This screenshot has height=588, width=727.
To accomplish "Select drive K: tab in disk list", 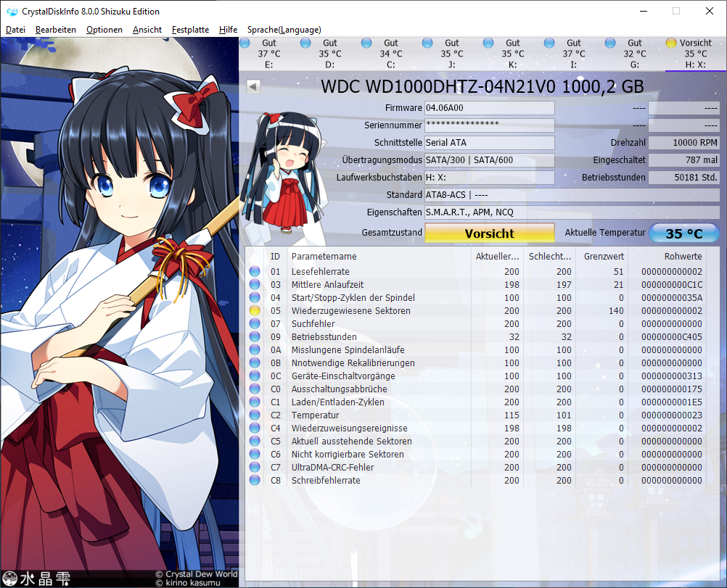I will 512,54.
